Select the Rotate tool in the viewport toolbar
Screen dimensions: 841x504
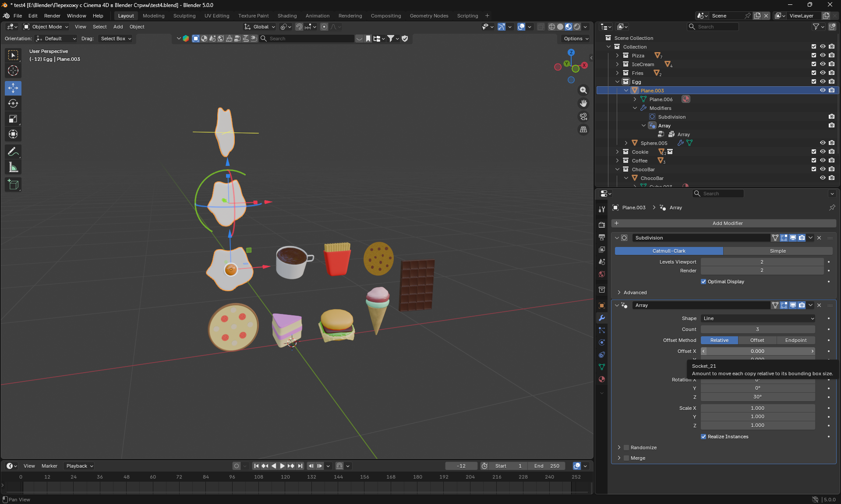(x=13, y=104)
